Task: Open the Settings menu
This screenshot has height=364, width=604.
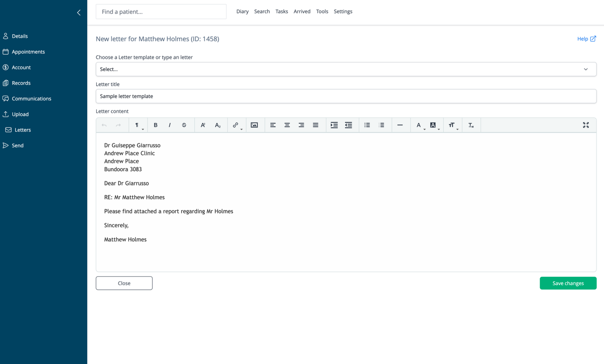Action: (x=343, y=12)
